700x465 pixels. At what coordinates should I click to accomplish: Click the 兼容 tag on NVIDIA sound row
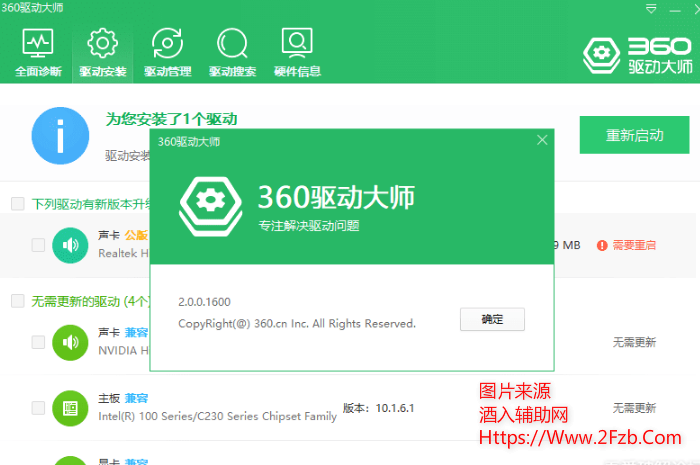(136, 332)
